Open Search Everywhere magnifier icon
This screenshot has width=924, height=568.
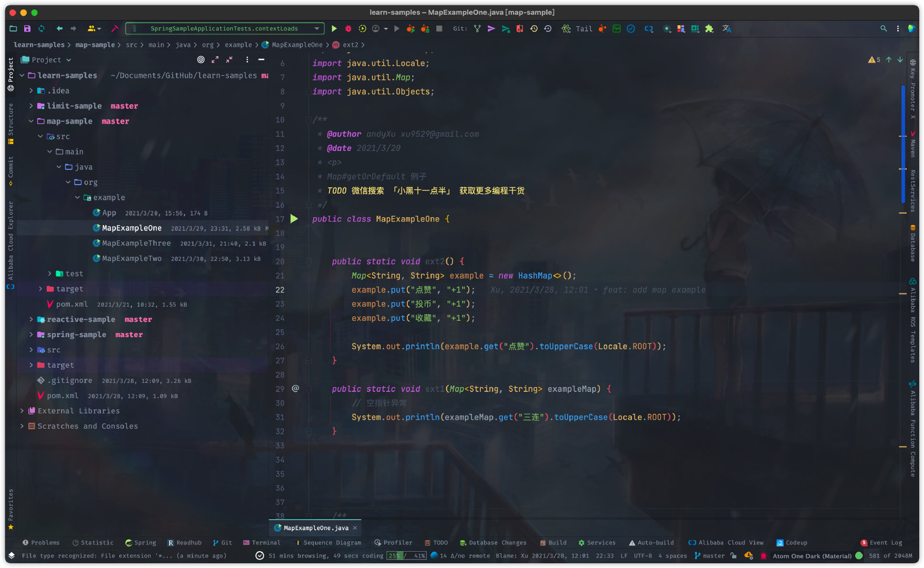[x=884, y=28]
